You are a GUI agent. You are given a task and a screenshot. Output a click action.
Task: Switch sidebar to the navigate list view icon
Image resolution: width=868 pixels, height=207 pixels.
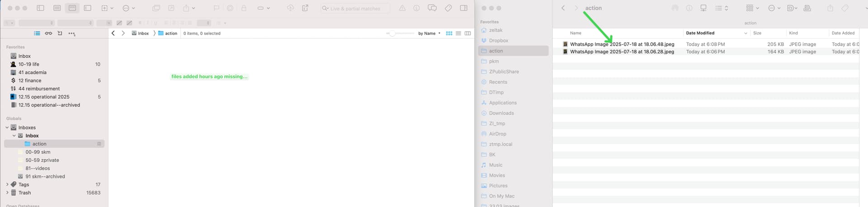click(37, 33)
